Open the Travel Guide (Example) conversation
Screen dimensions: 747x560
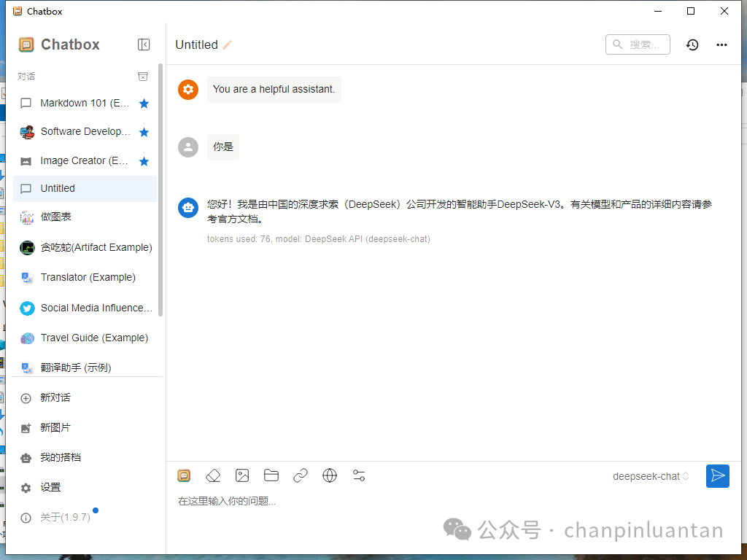point(85,338)
